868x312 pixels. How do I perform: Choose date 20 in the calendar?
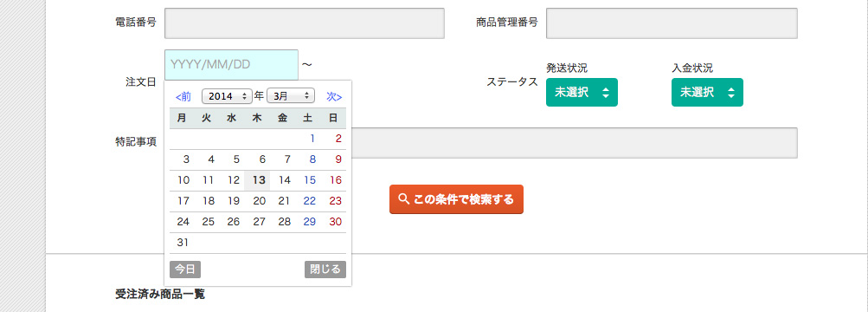click(259, 201)
